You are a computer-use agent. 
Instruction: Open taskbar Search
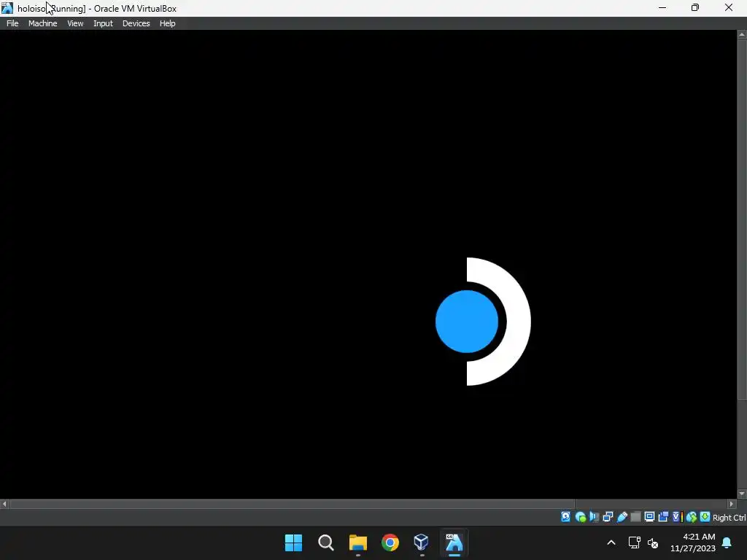click(x=326, y=542)
